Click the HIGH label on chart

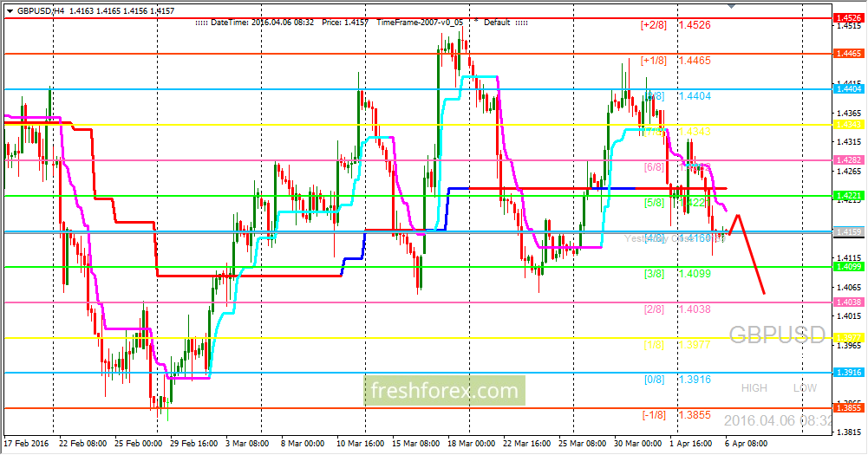point(754,388)
